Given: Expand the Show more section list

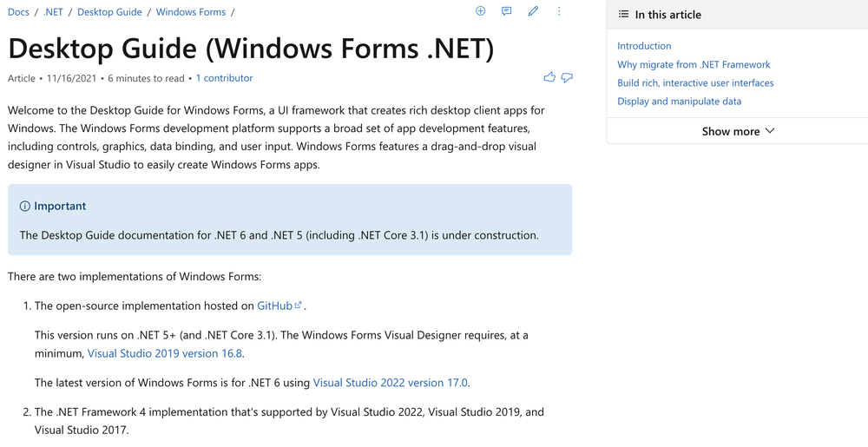Looking at the screenshot, I should pos(738,131).
